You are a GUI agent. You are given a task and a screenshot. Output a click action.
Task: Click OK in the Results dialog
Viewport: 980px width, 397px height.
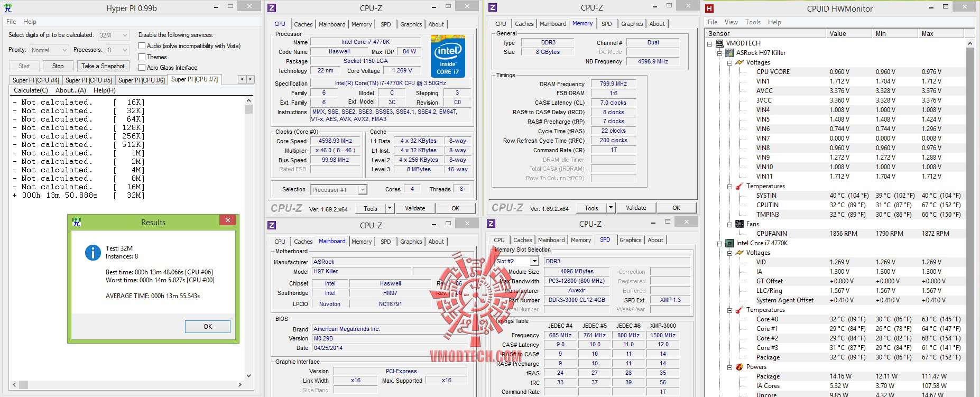click(x=208, y=327)
